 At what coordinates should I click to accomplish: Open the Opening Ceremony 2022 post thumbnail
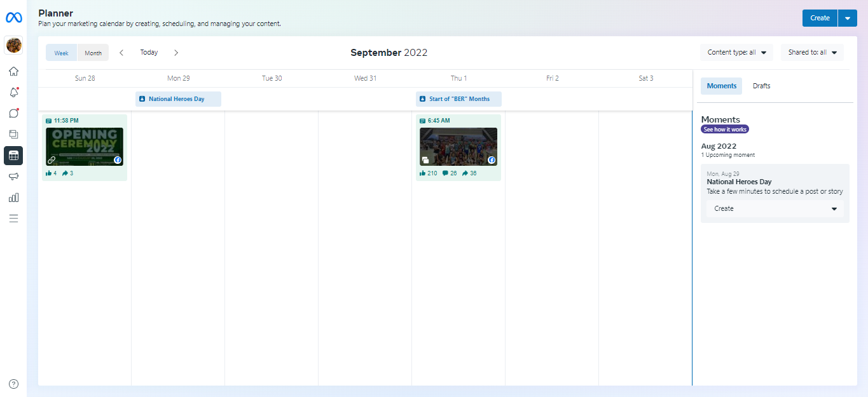pyautogui.click(x=85, y=147)
